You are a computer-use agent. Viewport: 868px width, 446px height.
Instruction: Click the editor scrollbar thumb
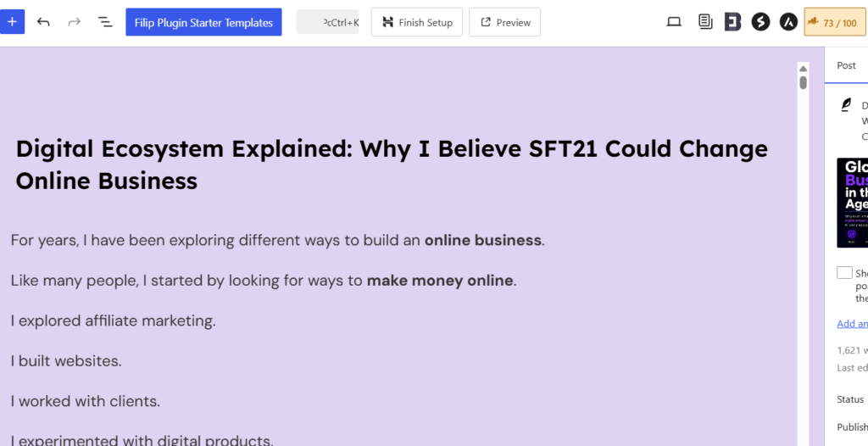click(x=803, y=82)
